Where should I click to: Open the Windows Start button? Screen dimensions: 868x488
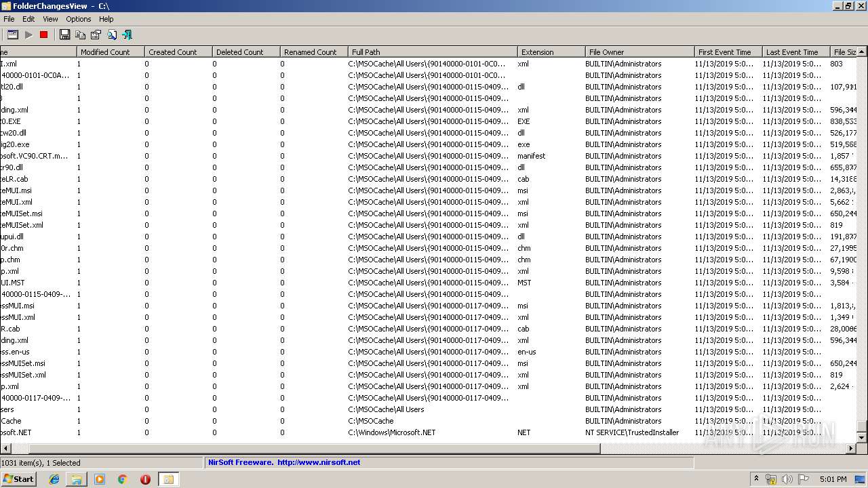18,479
